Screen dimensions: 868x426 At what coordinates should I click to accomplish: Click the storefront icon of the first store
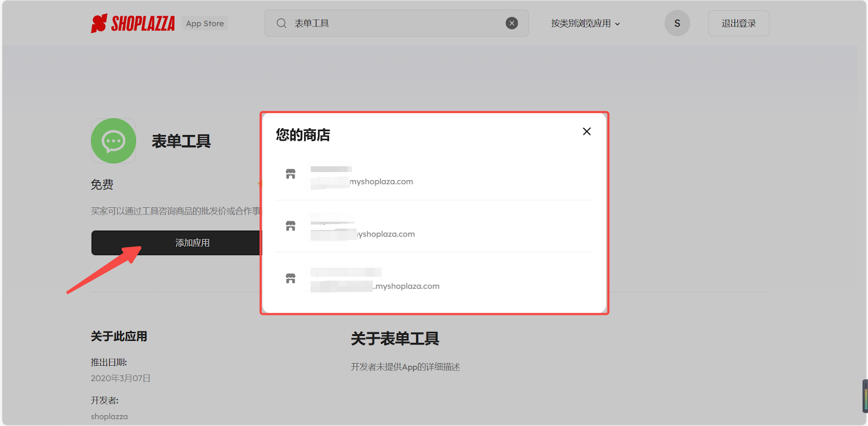pyautogui.click(x=291, y=174)
